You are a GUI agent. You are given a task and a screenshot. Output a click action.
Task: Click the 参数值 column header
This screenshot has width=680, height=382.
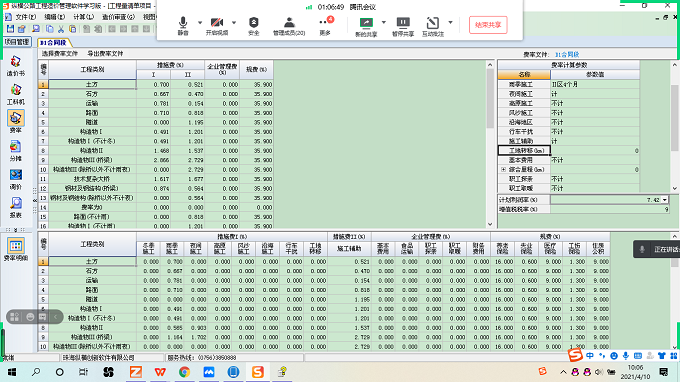(x=595, y=75)
